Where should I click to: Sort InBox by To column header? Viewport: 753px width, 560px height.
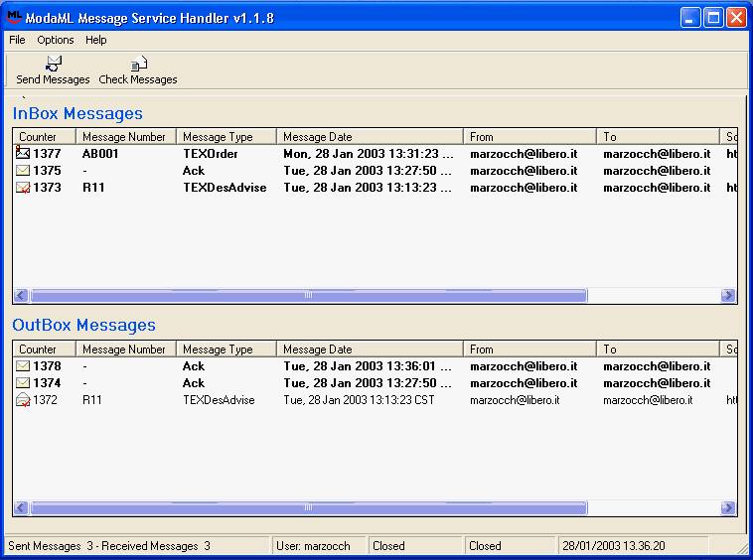(658, 137)
